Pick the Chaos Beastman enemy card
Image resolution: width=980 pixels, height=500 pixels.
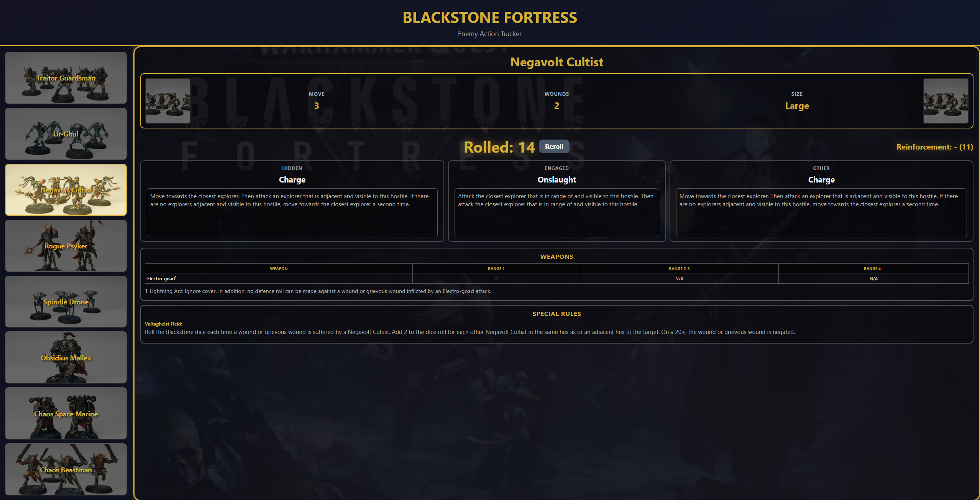click(66, 469)
